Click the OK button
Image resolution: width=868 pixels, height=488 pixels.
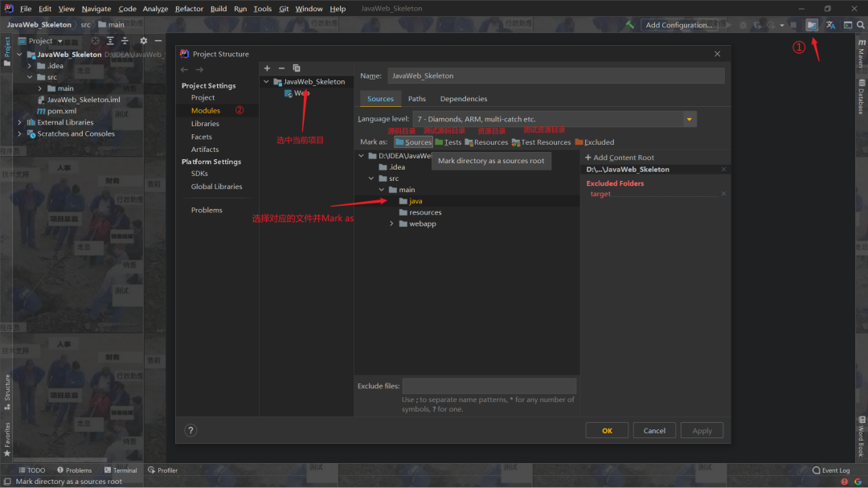607,430
